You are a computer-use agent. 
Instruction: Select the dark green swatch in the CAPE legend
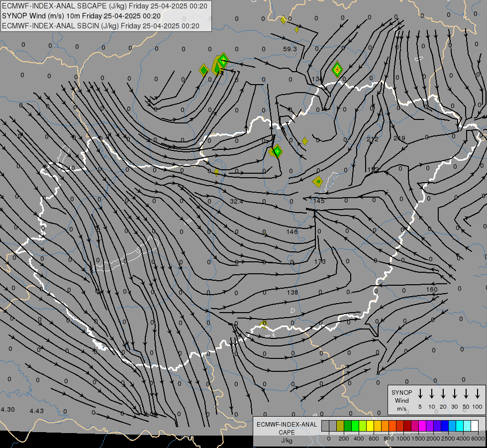[348, 426]
